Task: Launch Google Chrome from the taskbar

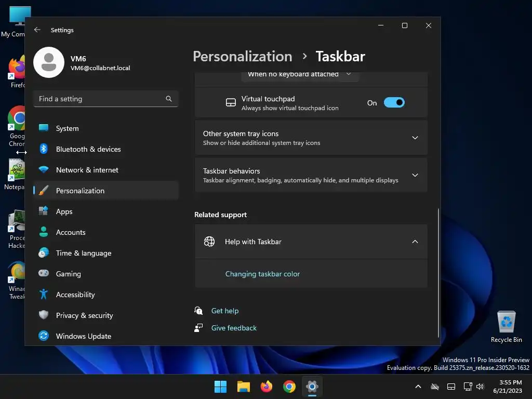Action: click(x=289, y=387)
